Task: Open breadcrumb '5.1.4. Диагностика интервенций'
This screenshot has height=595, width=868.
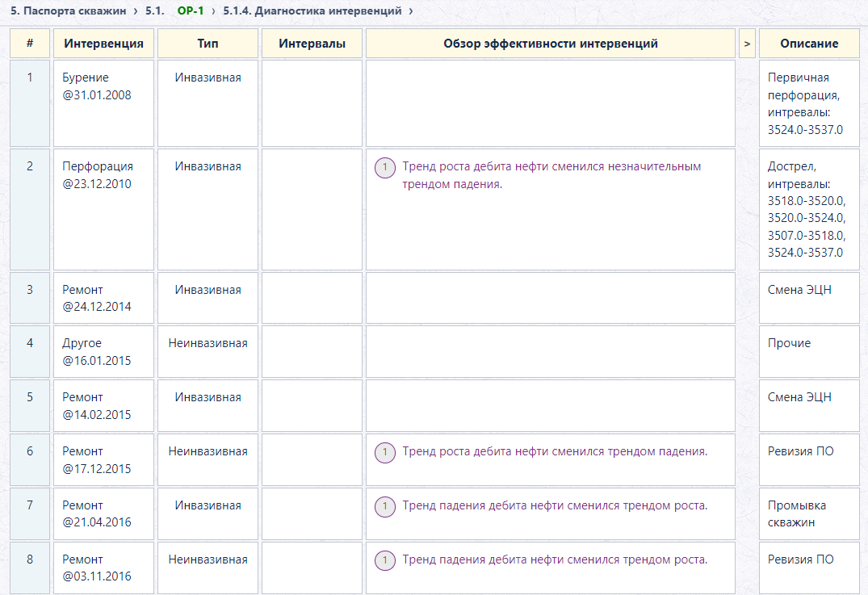Action: [x=312, y=10]
